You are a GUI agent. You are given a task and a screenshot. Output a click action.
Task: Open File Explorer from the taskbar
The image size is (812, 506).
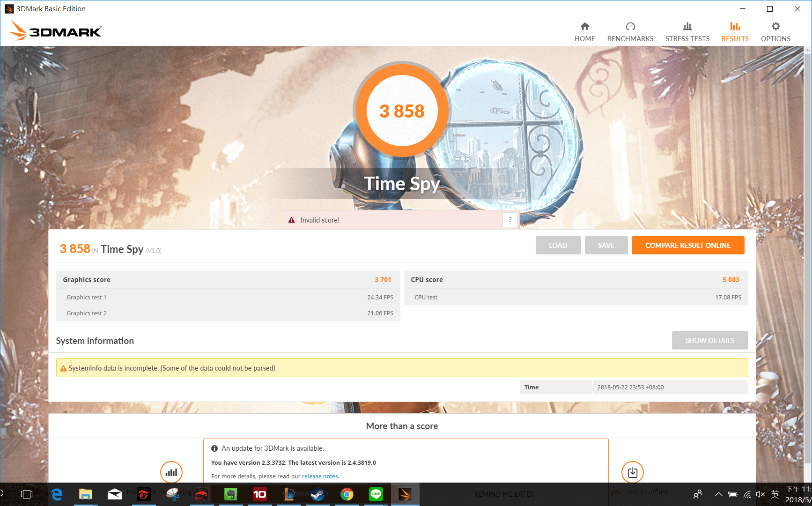click(85, 494)
